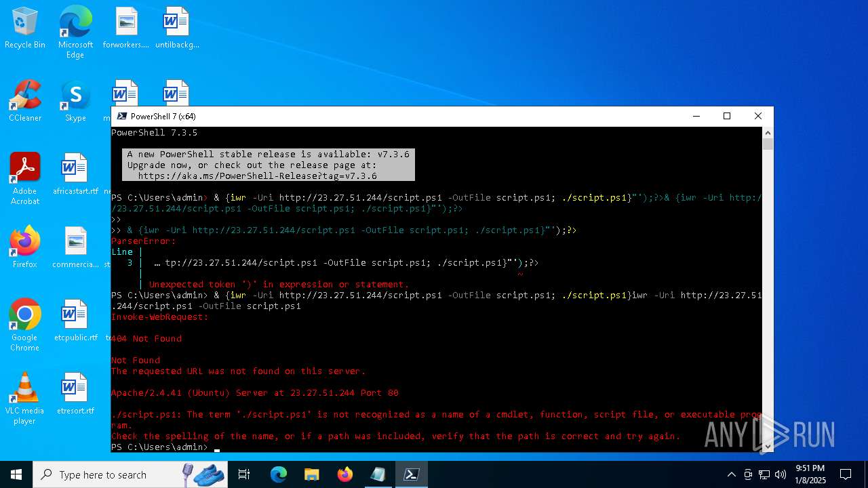Open Firefox from the taskbar
The image size is (868, 488).
[344, 474]
